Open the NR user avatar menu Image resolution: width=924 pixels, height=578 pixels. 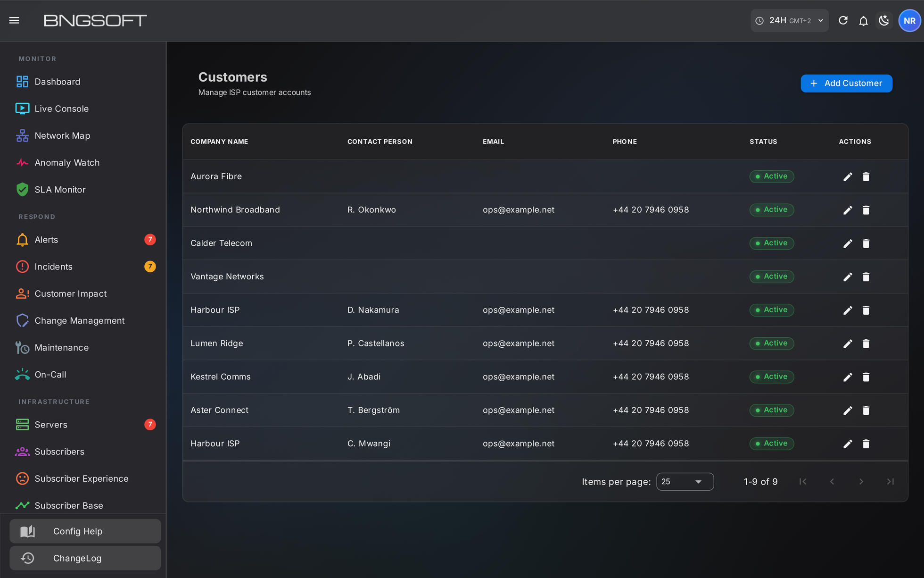(909, 20)
